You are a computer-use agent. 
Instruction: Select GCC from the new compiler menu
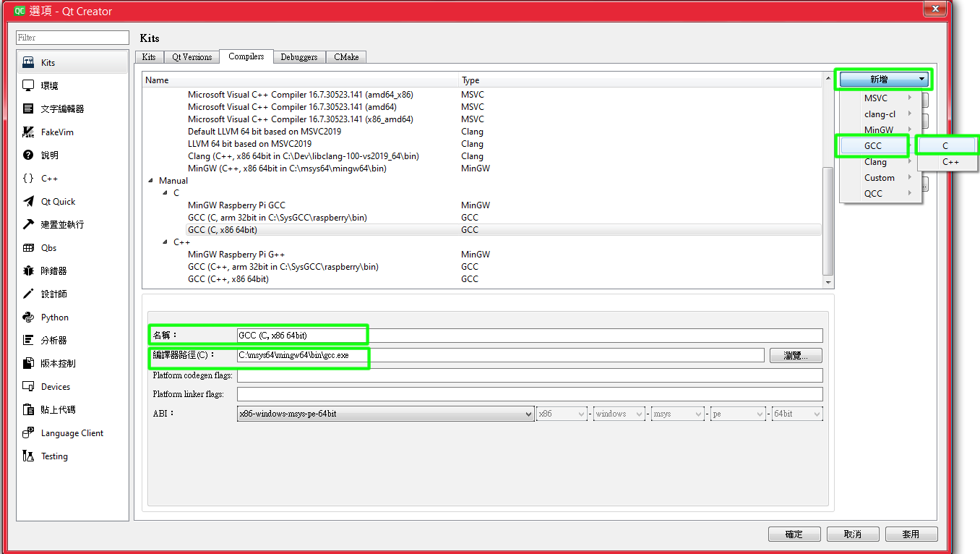point(874,145)
